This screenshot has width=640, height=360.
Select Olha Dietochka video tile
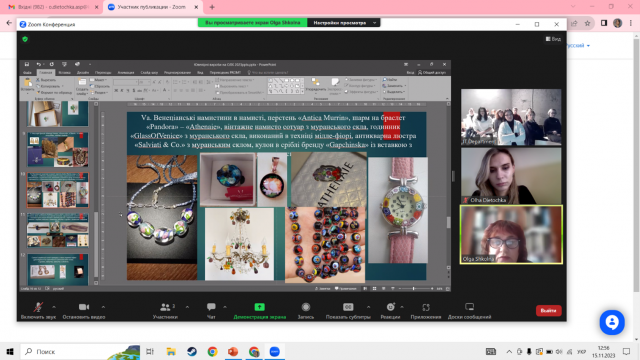tap(511, 176)
